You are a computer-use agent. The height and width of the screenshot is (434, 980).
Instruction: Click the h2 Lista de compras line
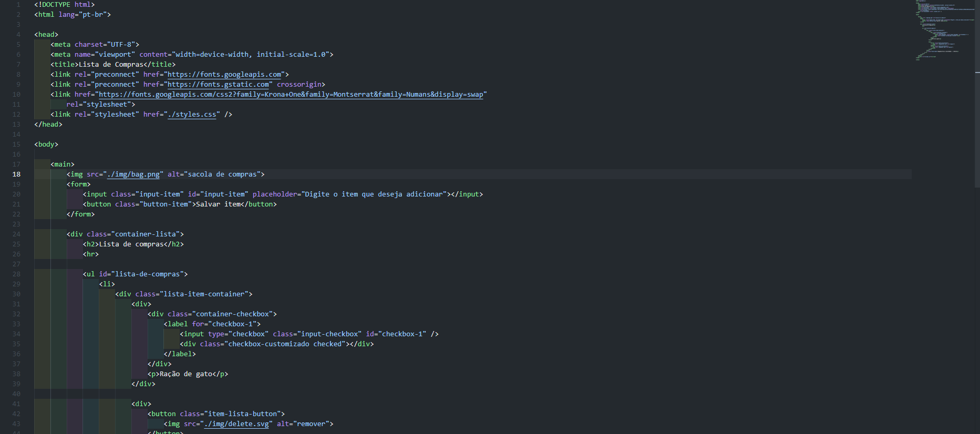[x=133, y=244]
